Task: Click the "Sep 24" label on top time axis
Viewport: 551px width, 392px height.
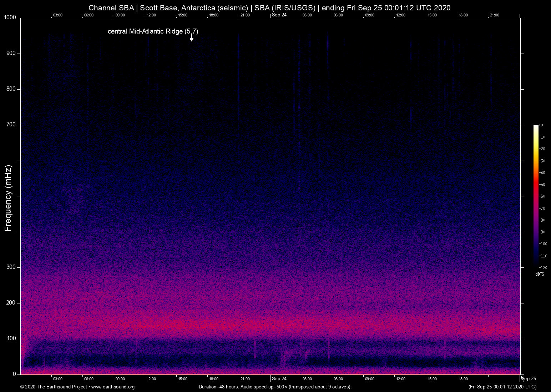Action: (x=279, y=15)
